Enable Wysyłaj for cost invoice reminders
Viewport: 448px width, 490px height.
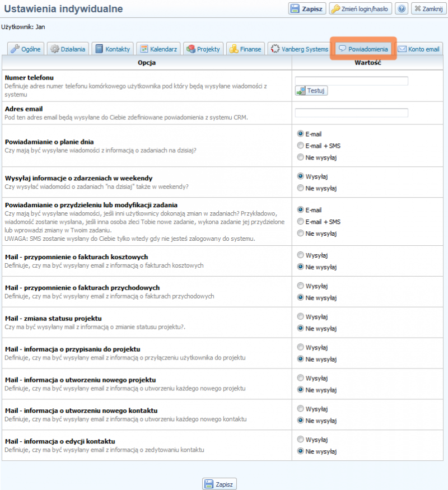pos(301,255)
